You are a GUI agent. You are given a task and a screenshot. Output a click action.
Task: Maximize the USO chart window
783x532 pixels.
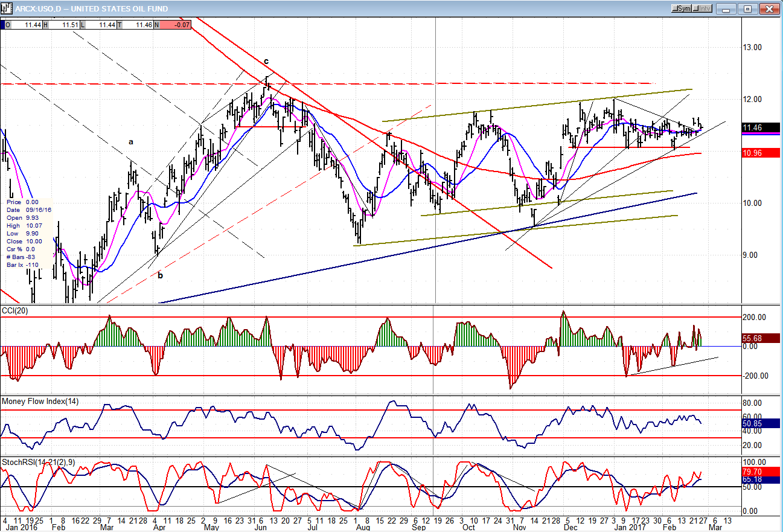(x=748, y=8)
